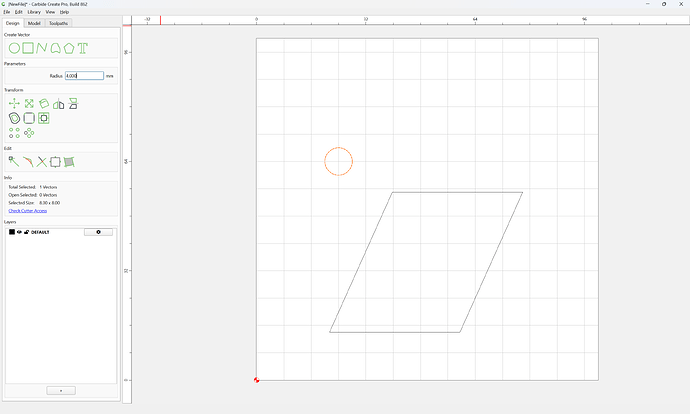Image resolution: width=690 pixels, height=414 pixels.
Task: Select the Polygon vector tool
Action: tap(69, 48)
